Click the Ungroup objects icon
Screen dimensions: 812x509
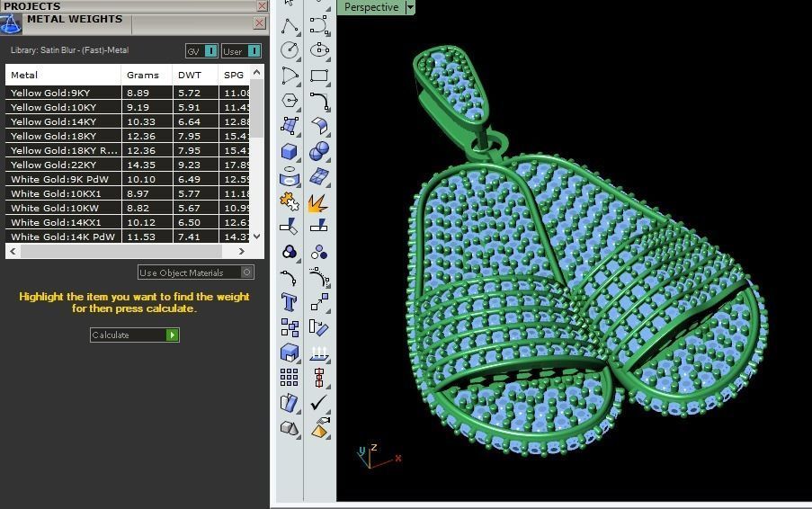tap(319, 252)
